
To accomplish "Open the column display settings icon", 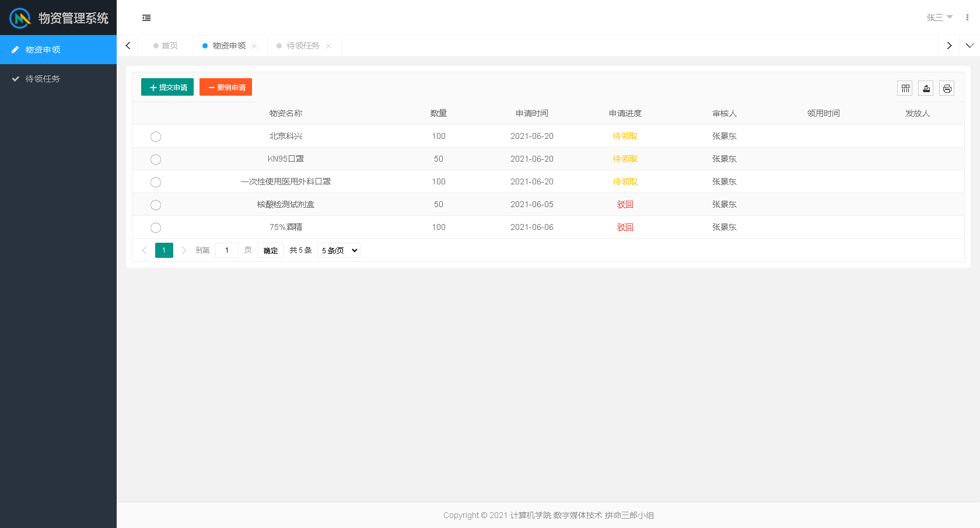I will click(905, 88).
